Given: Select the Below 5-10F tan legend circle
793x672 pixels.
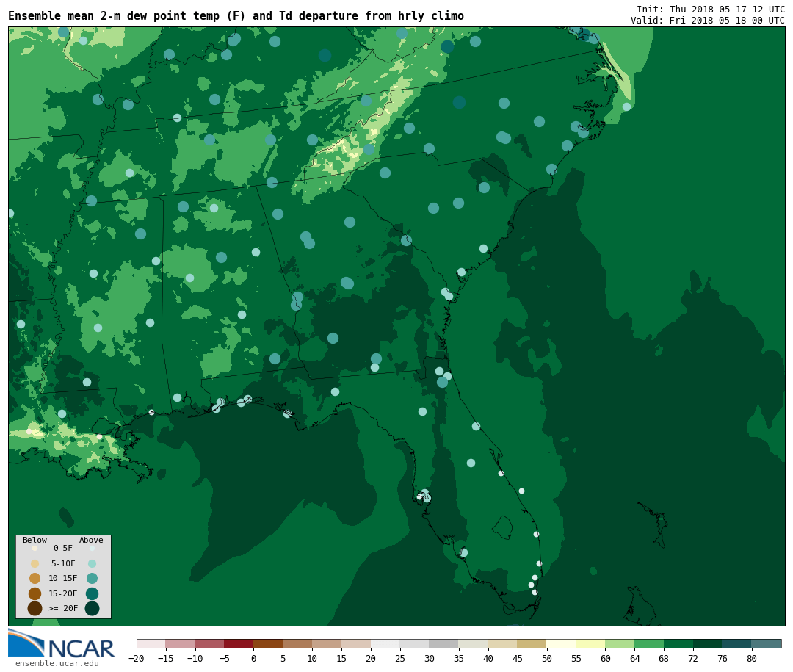Looking at the screenshot, I should click(x=35, y=563).
